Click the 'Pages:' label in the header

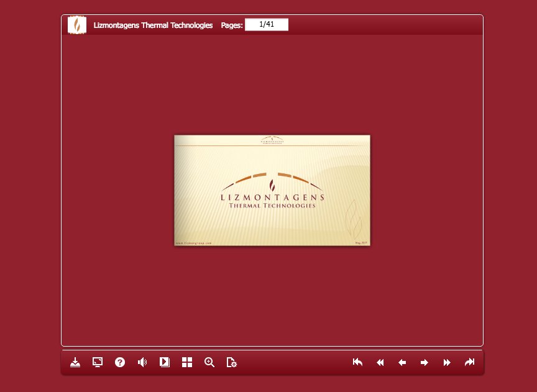point(232,25)
